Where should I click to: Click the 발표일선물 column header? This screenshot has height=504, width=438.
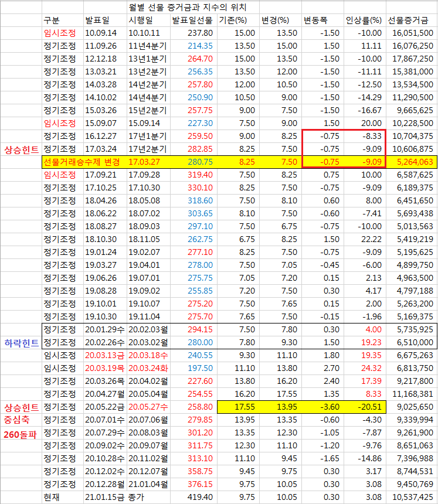(x=192, y=21)
